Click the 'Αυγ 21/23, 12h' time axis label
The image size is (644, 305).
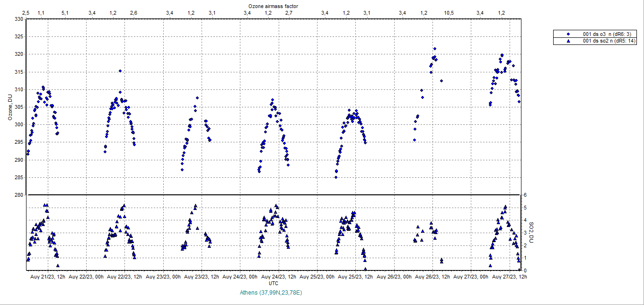[47, 277]
